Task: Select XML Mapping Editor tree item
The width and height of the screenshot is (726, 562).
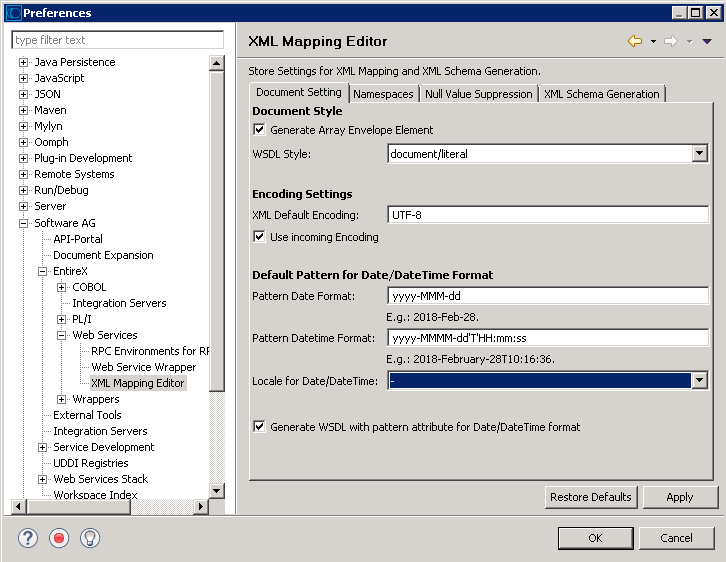Action: (x=138, y=383)
